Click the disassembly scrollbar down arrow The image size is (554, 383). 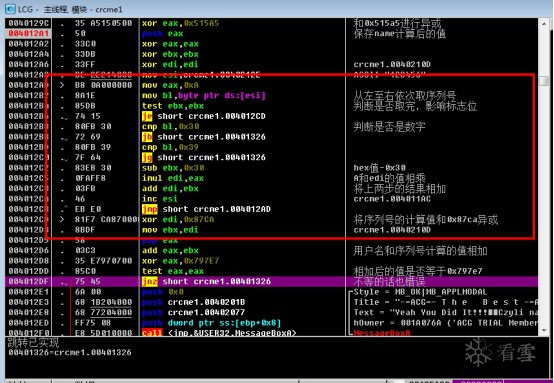coord(544,330)
